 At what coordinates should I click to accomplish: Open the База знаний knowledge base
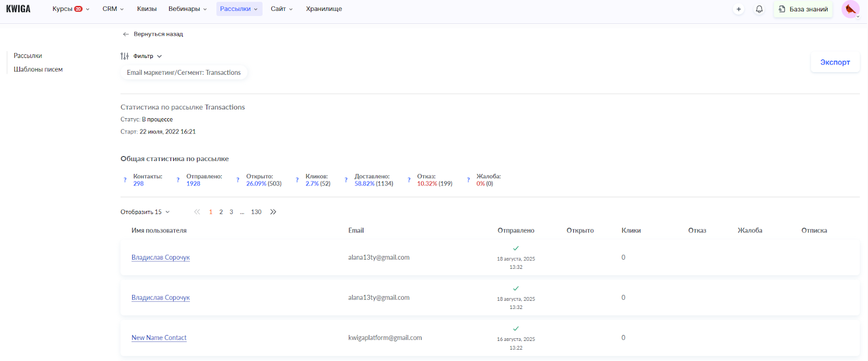(x=803, y=9)
